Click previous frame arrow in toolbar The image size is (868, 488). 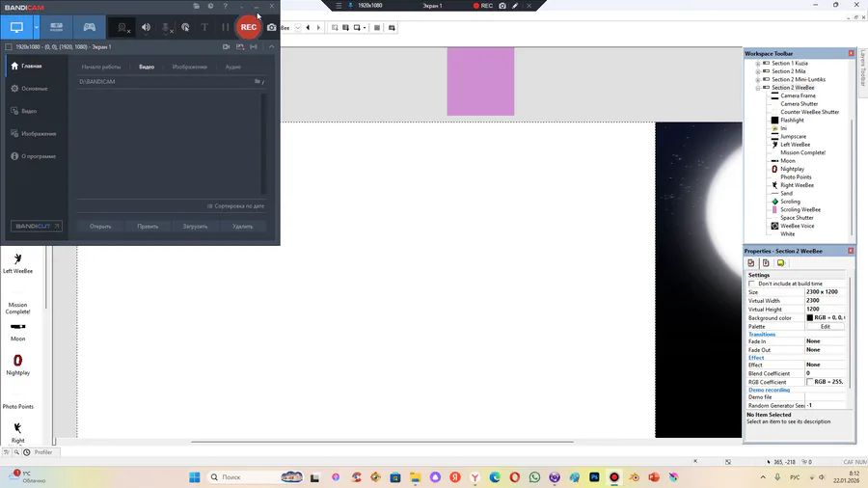click(308, 28)
